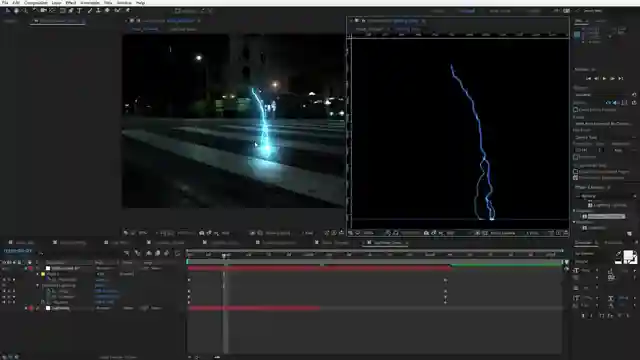Select the Roto Brush tool
This screenshot has height=360, width=640.
pyautogui.click(x=118, y=11)
